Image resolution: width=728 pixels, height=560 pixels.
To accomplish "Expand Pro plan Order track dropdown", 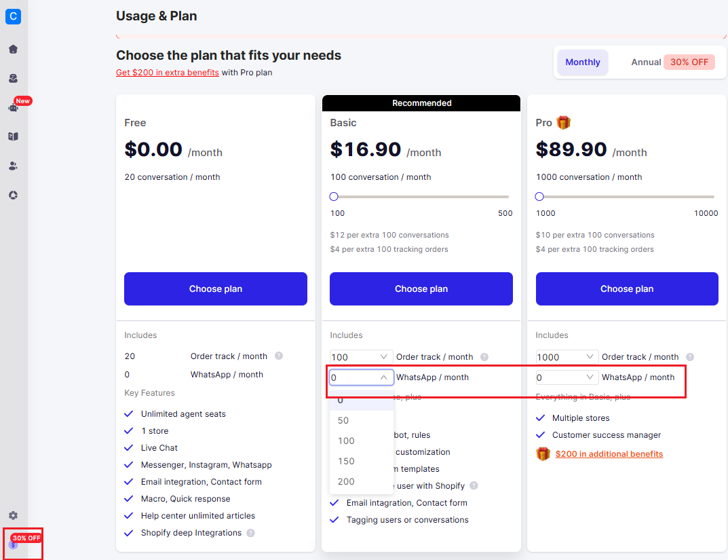I will (x=567, y=357).
